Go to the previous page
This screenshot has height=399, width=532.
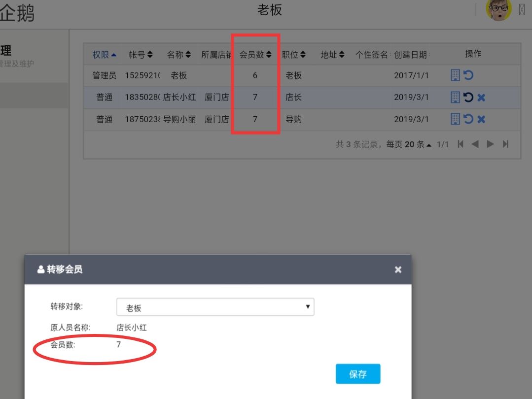click(x=475, y=144)
